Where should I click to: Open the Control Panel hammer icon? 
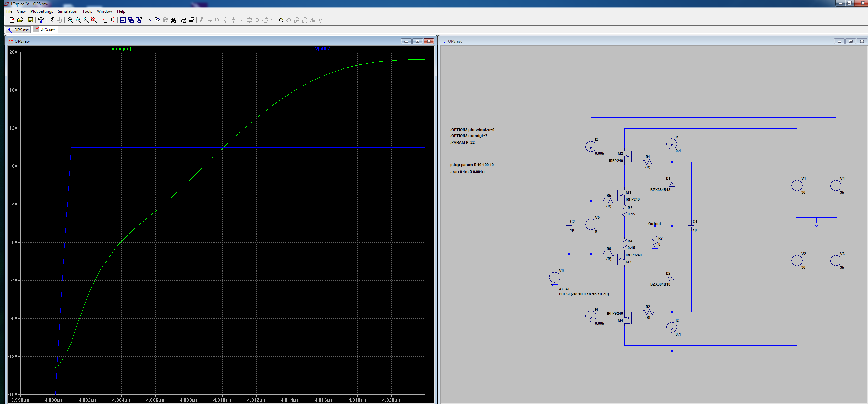coord(41,20)
